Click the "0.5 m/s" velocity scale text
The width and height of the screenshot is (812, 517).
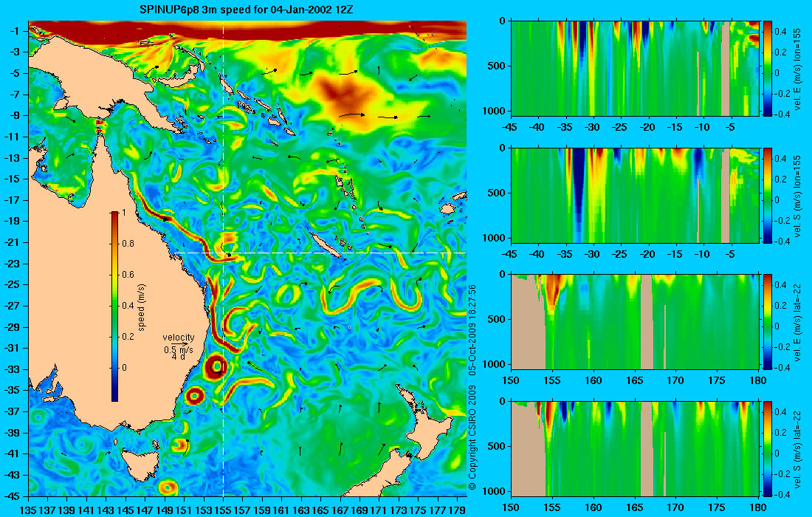click(x=179, y=350)
